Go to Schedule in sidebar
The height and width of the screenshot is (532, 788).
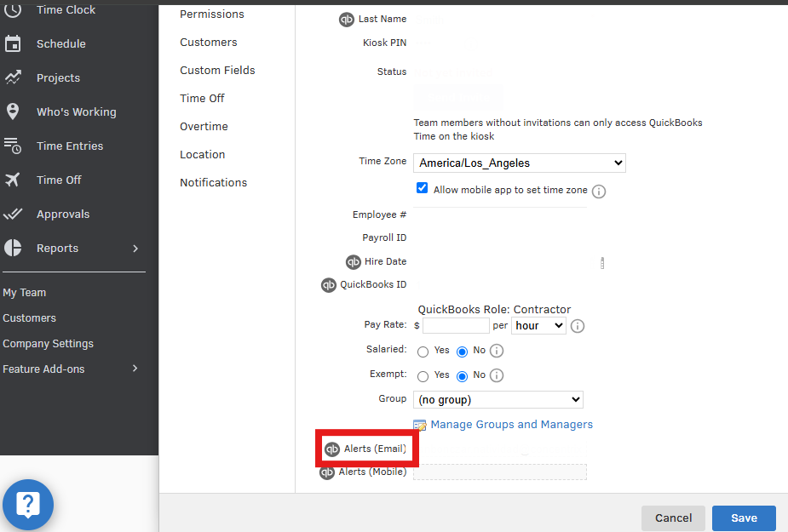60,43
